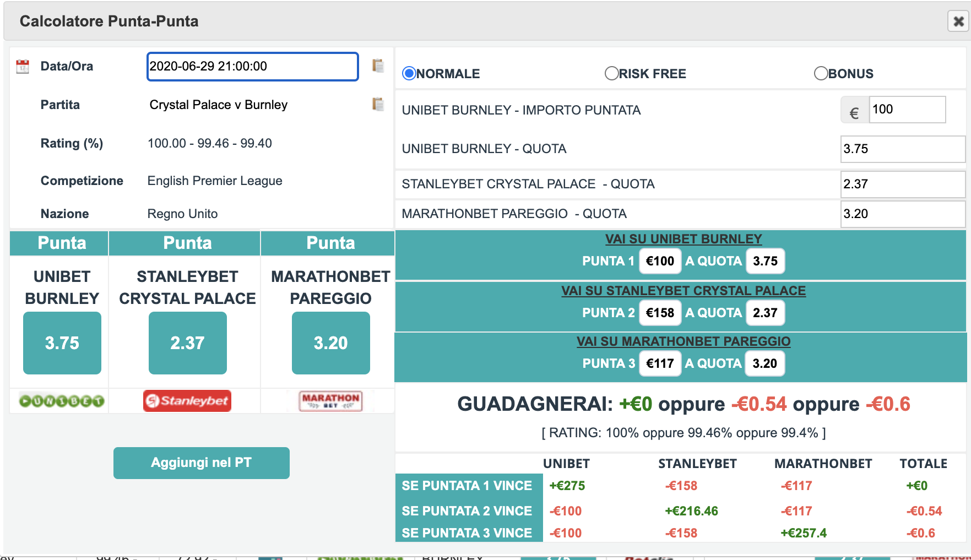Image resolution: width=971 pixels, height=560 pixels.
Task: Click the MARATHONBET PAREGGIO column label
Action: (330, 287)
